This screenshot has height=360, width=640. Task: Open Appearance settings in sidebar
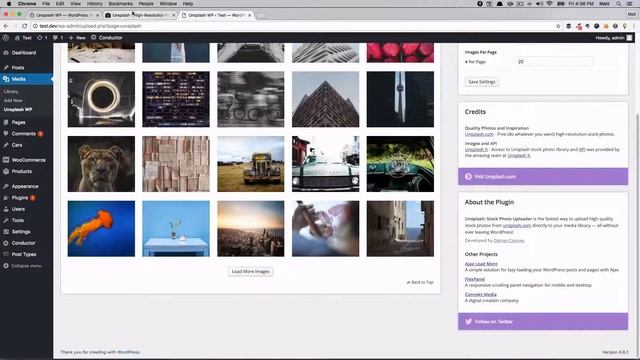coord(25,186)
